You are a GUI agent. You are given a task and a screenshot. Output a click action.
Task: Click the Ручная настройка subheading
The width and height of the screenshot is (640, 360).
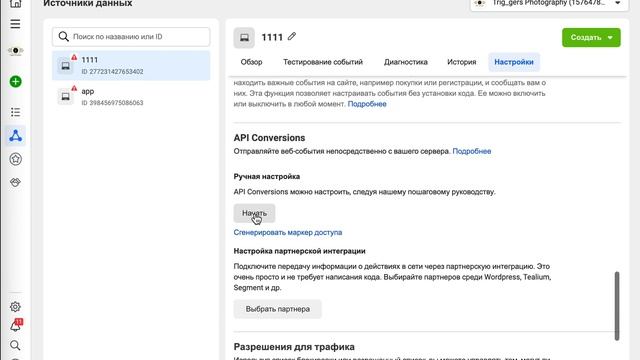[x=267, y=176]
